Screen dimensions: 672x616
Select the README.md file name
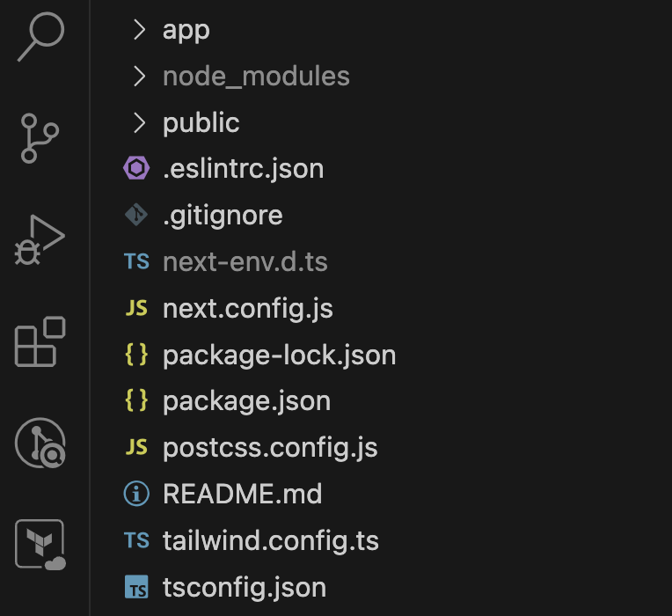tap(242, 494)
